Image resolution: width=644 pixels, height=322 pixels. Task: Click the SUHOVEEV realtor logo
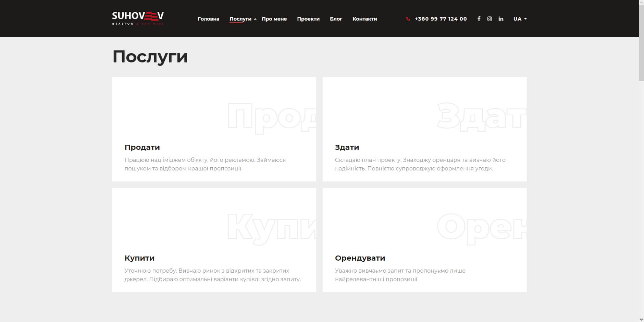[138, 19]
